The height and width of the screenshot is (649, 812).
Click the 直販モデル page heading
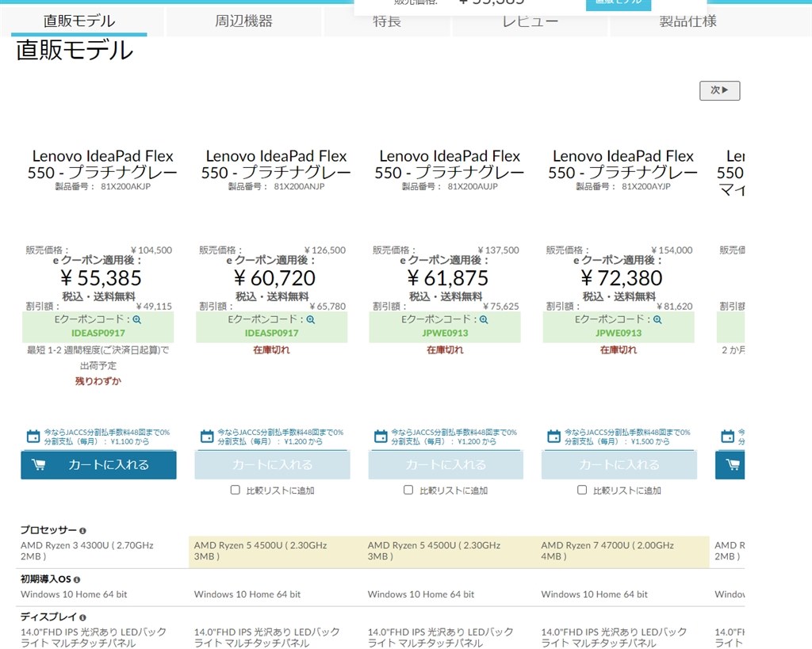click(x=75, y=51)
